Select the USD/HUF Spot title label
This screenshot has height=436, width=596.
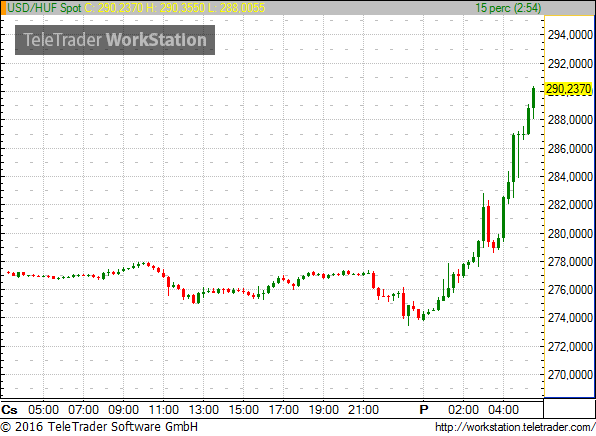pyautogui.click(x=44, y=8)
